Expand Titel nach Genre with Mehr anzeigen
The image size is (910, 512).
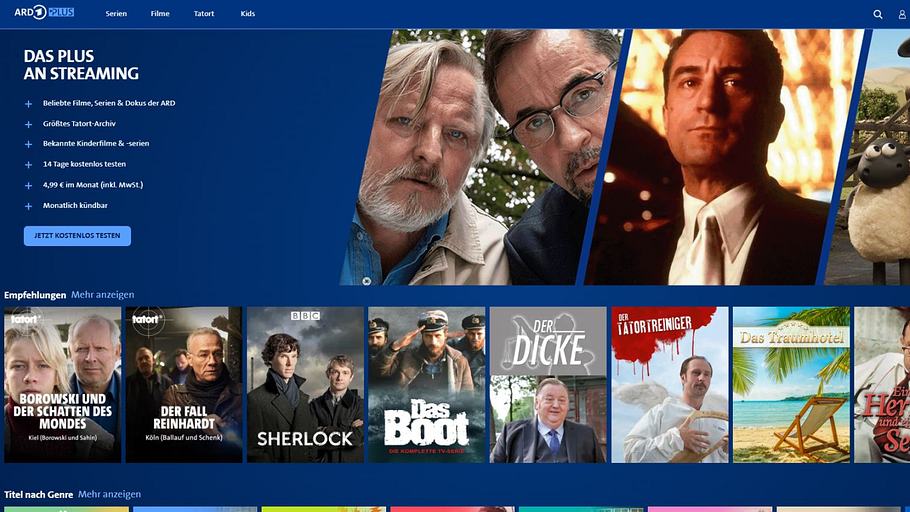click(x=109, y=494)
